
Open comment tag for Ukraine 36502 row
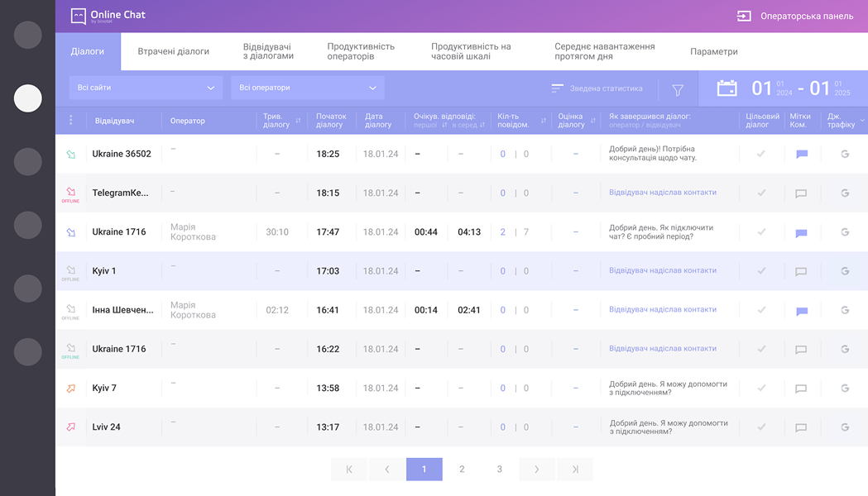[801, 154]
